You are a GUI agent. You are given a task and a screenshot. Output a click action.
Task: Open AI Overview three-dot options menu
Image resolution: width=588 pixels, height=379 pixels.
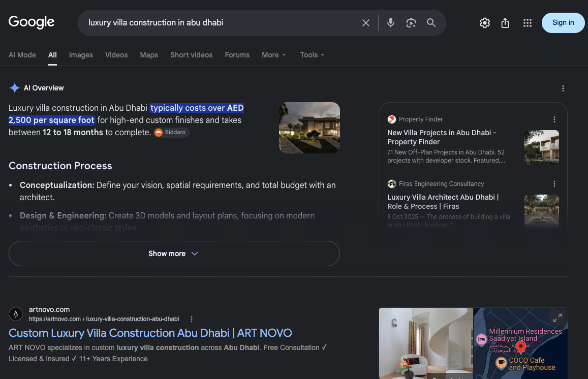563,88
